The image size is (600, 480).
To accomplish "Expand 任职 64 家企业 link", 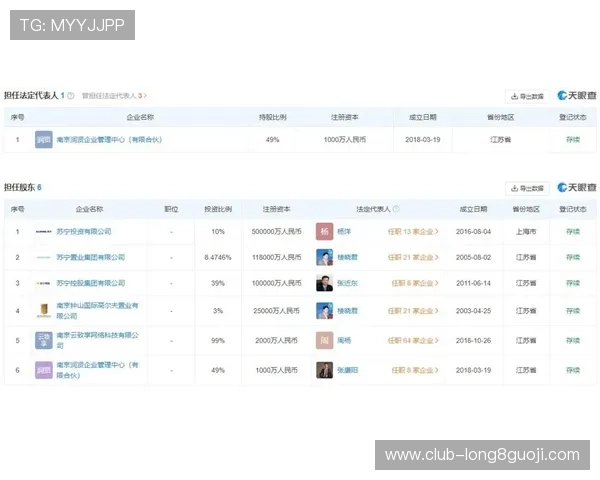I will pos(413,340).
